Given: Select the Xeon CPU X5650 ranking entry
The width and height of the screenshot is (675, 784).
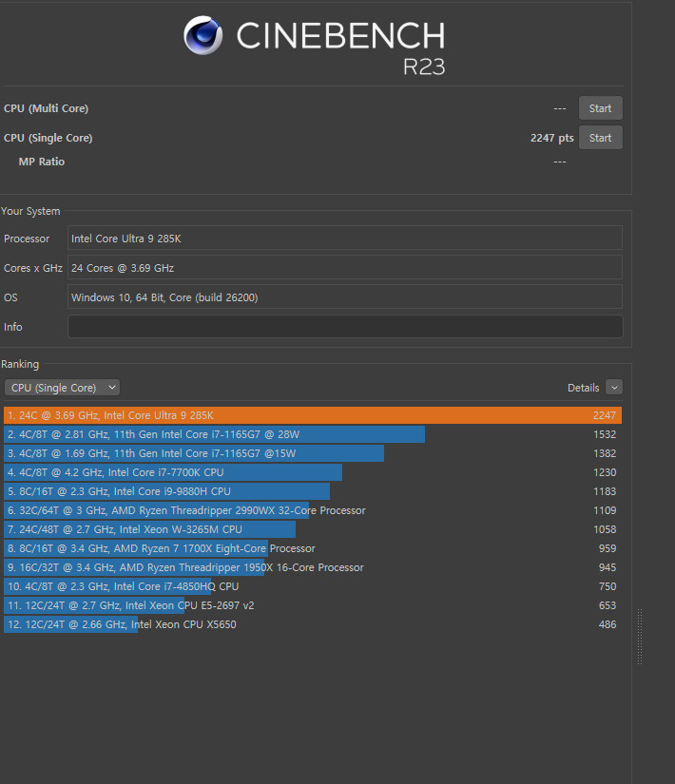Looking at the screenshot, I should coord(121,624).
